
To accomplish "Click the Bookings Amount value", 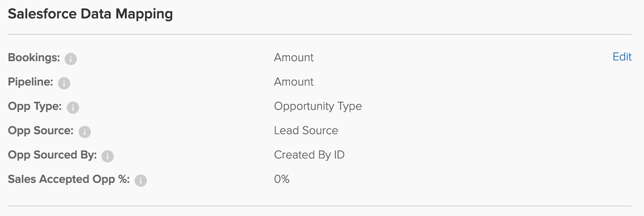I will point(294,58).
